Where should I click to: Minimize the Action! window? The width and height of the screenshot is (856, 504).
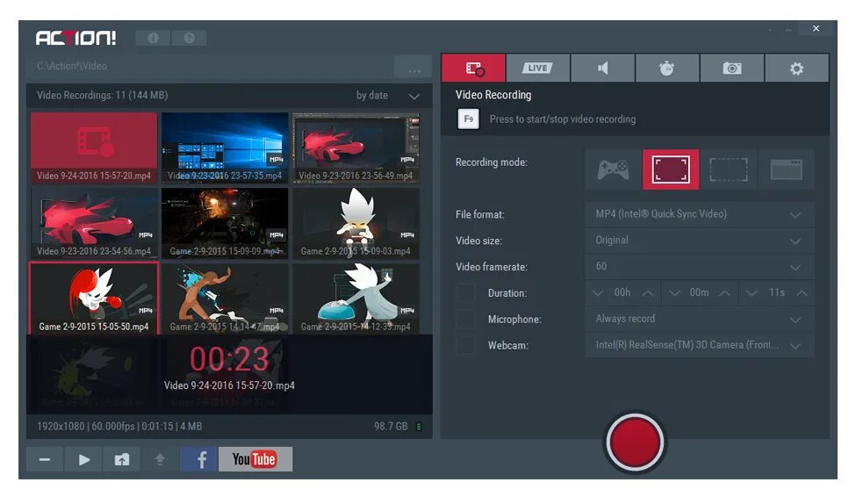pos(788,29)
